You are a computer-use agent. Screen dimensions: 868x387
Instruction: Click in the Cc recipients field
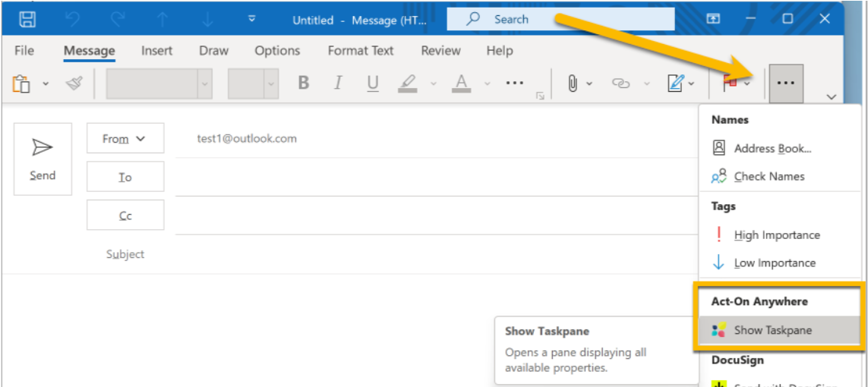(436, 215)
